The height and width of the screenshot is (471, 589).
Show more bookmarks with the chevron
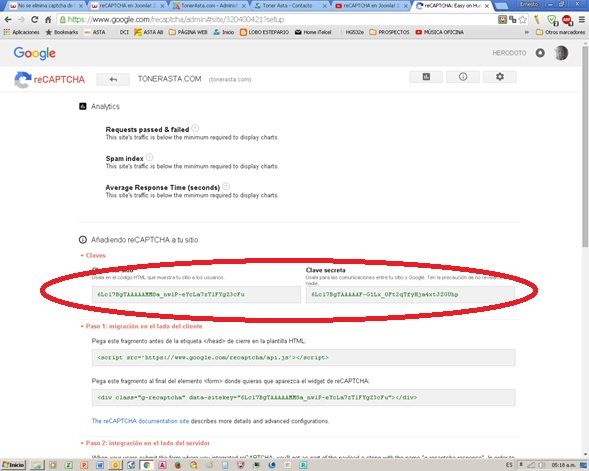pyautogui.click(x=527, y=32)
